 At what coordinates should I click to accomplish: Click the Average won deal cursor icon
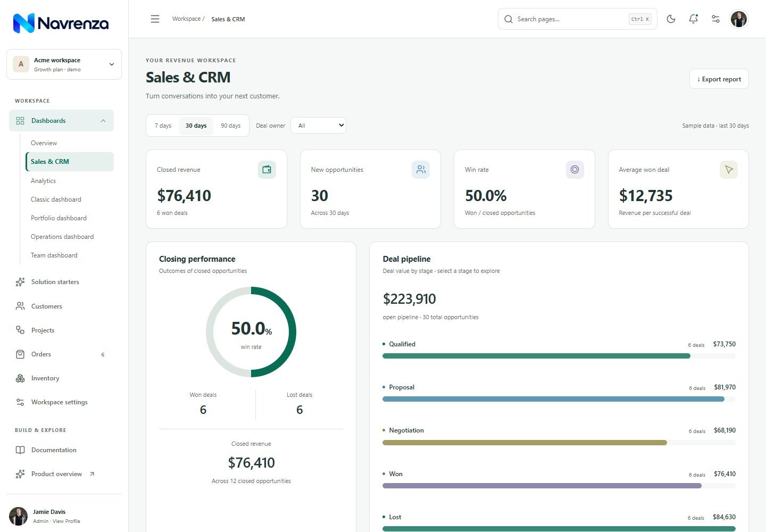tap(729, 170)
